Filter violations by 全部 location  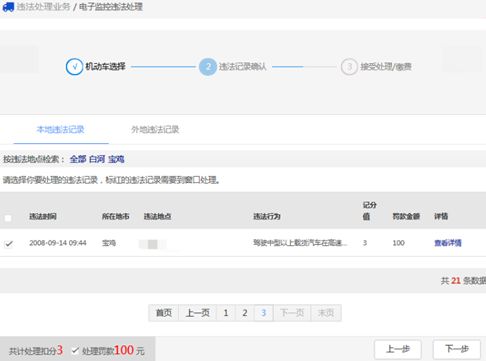coord(78,159)
